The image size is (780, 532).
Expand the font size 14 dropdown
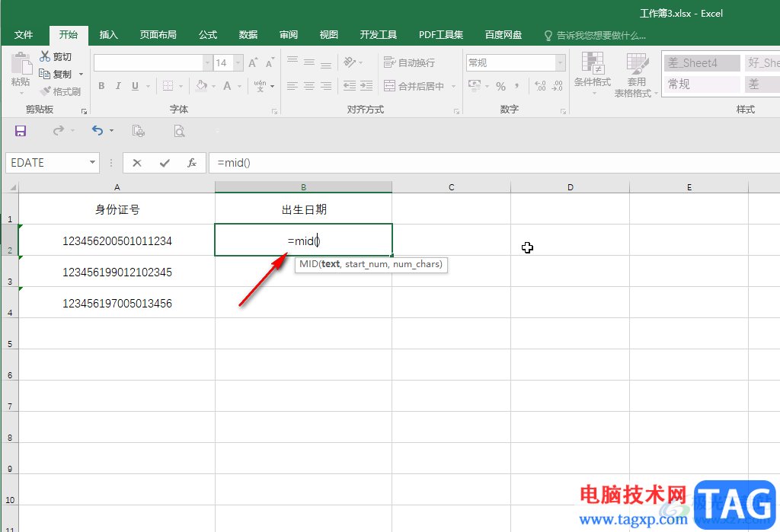238,62
